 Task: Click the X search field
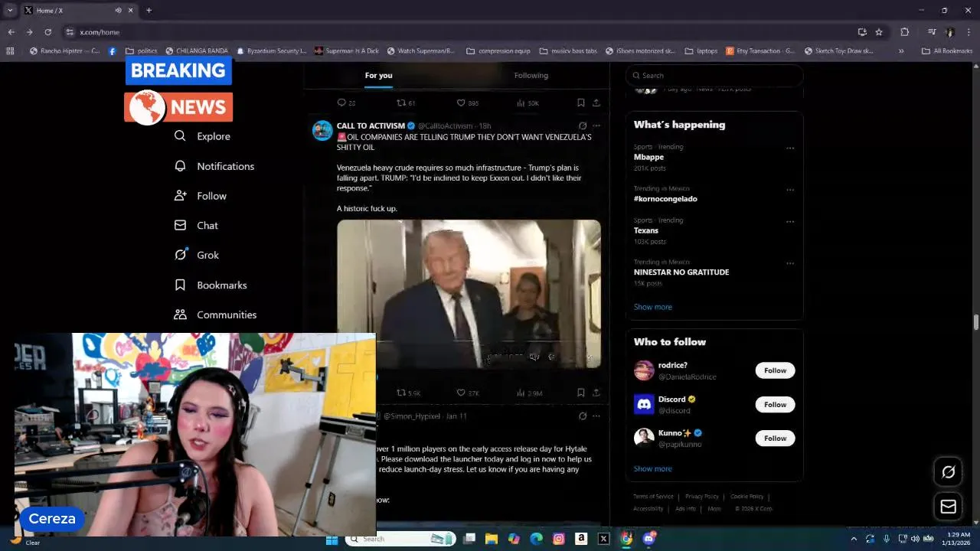click(x=714, y=75)
